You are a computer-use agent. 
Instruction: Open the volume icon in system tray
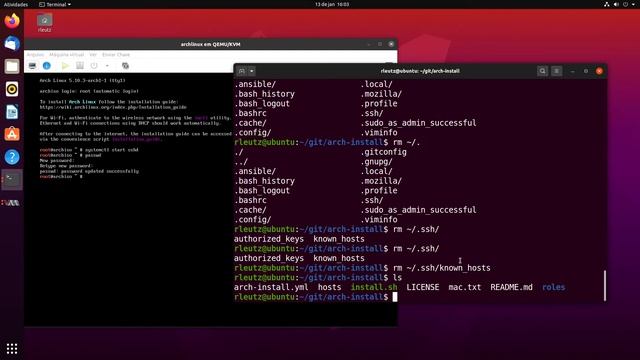[x=616, y=4]
